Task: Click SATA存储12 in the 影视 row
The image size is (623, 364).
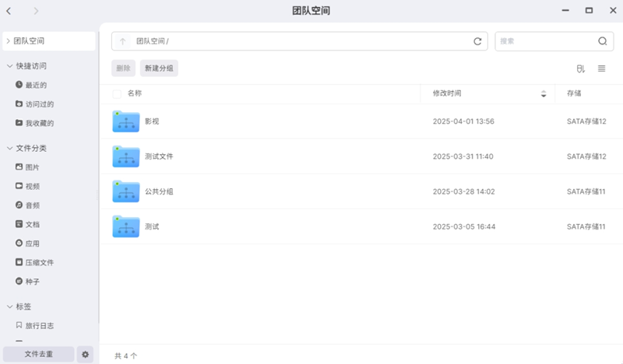Action: click(x=586, y=121)
